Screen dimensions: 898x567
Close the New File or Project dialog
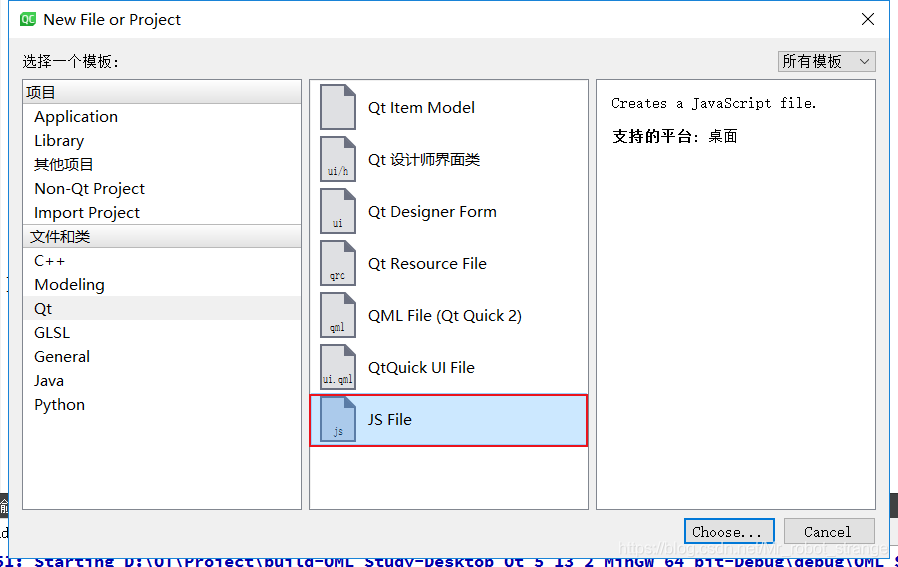[868, 19]
